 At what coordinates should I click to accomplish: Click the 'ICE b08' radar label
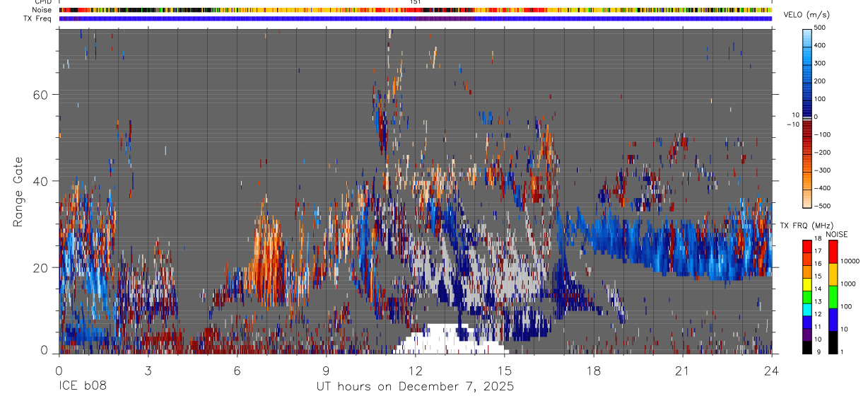tap(83, 387)
